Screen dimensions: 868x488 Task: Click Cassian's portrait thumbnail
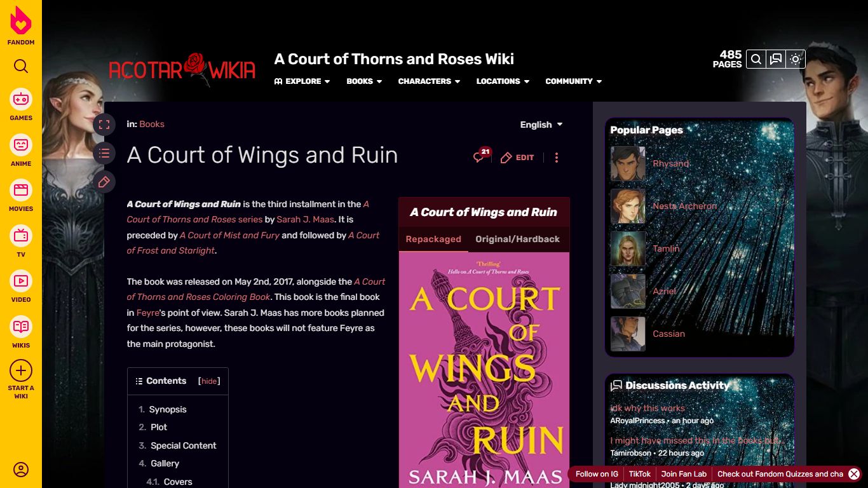pos(628,334)
